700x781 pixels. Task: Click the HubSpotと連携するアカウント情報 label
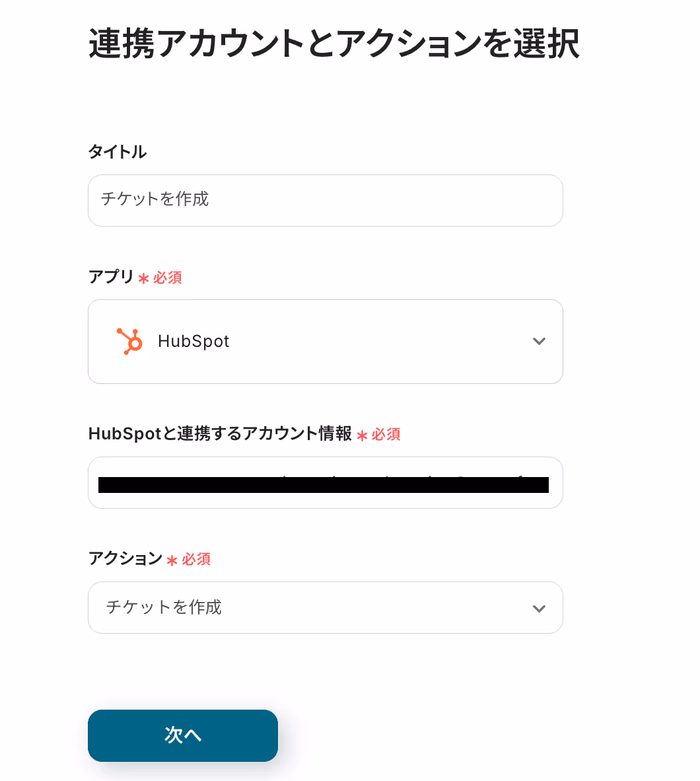(220, 433)
